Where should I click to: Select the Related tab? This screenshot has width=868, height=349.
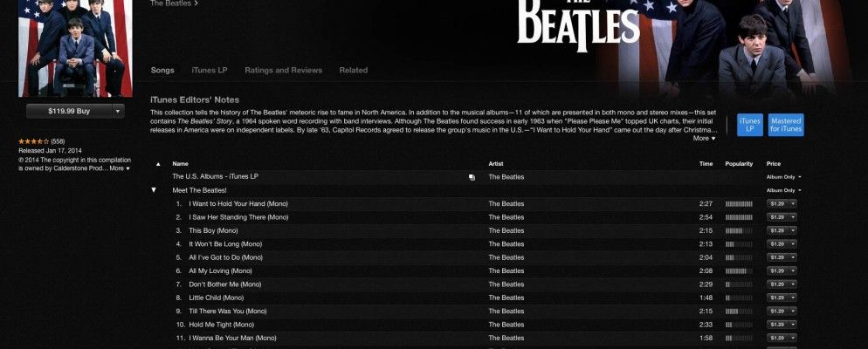pyautogui.click(x=353, y=70)
